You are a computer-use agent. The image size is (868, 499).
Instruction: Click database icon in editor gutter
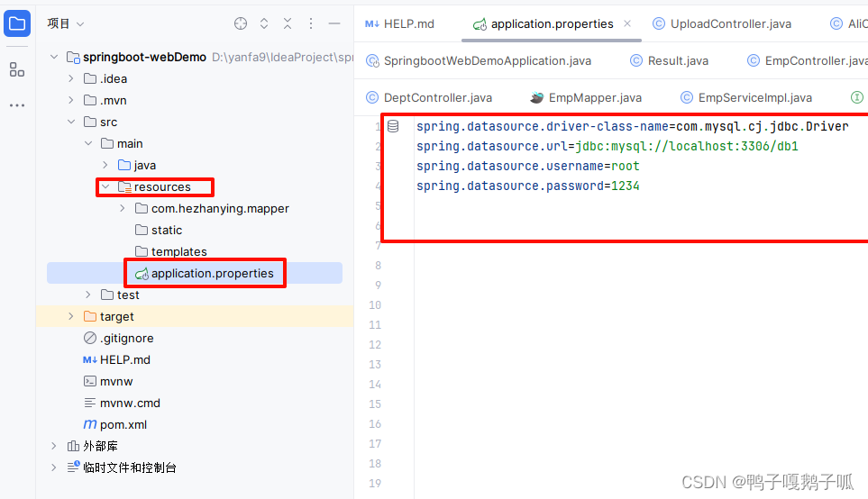pyautogui.click(x=393, y=127)
